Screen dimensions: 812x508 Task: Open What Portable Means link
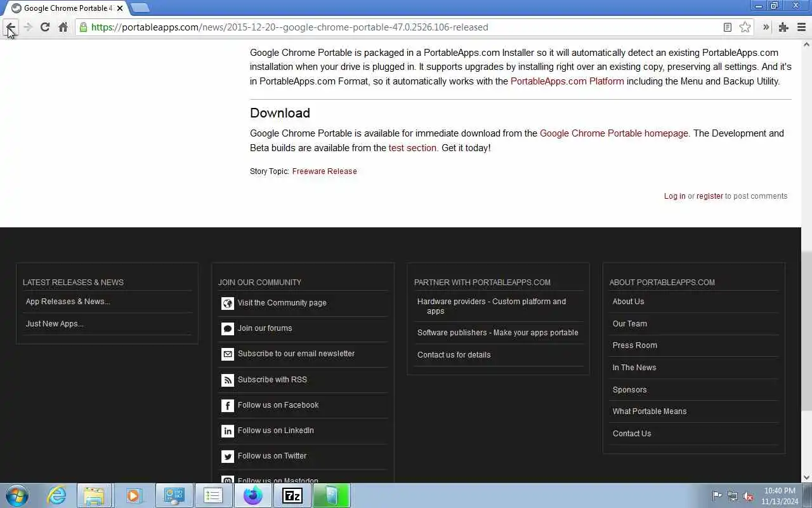[650, 411]
